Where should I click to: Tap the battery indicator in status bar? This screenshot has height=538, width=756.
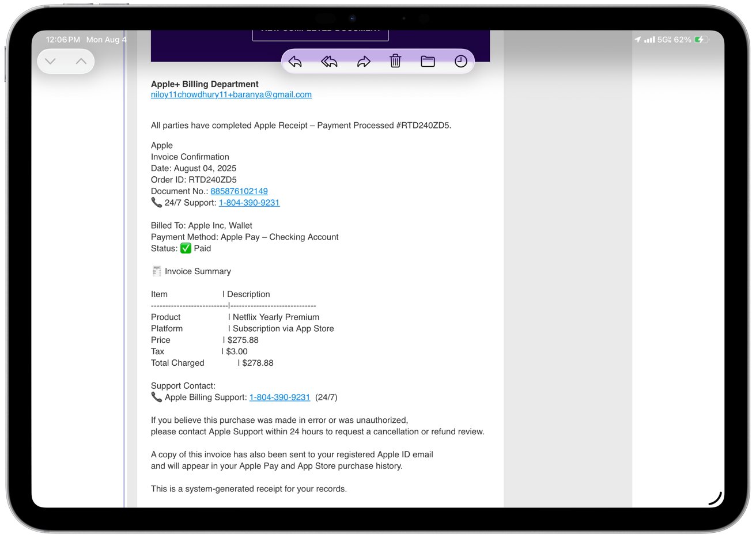click(x=701, y=40)
